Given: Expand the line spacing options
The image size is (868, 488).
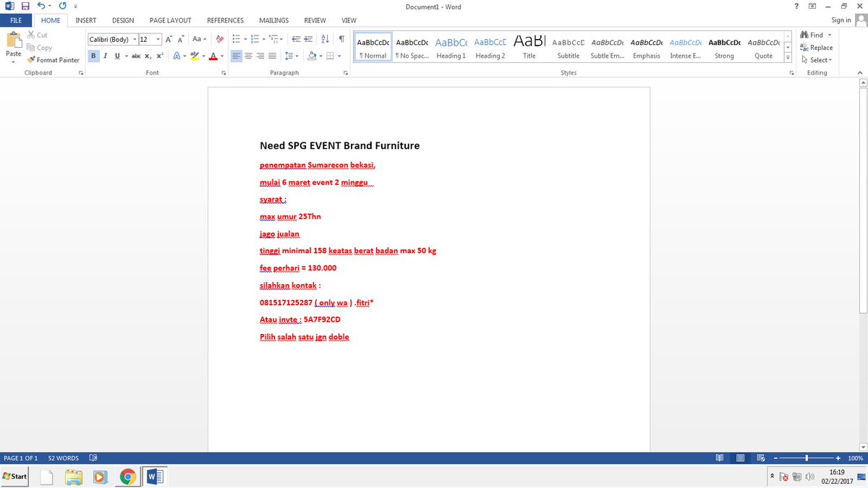Looking at the screenshot, I should [x=292, y=56].
